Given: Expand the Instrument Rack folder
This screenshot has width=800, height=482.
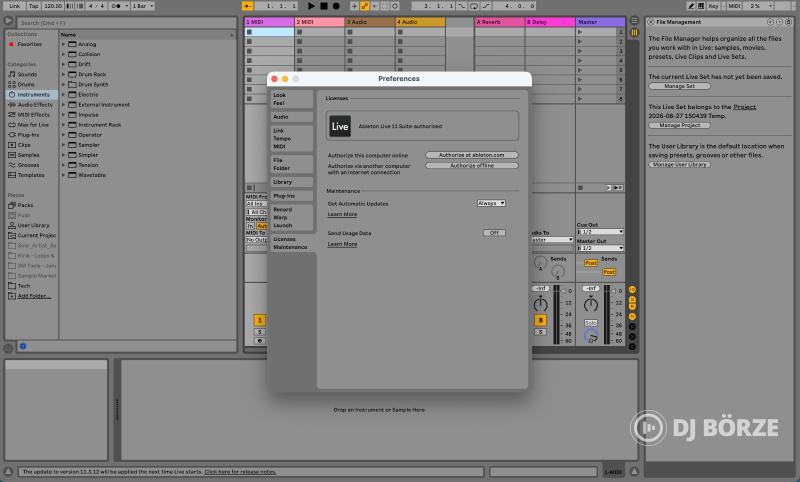Looking at the screenshot, I should (64, 125).
